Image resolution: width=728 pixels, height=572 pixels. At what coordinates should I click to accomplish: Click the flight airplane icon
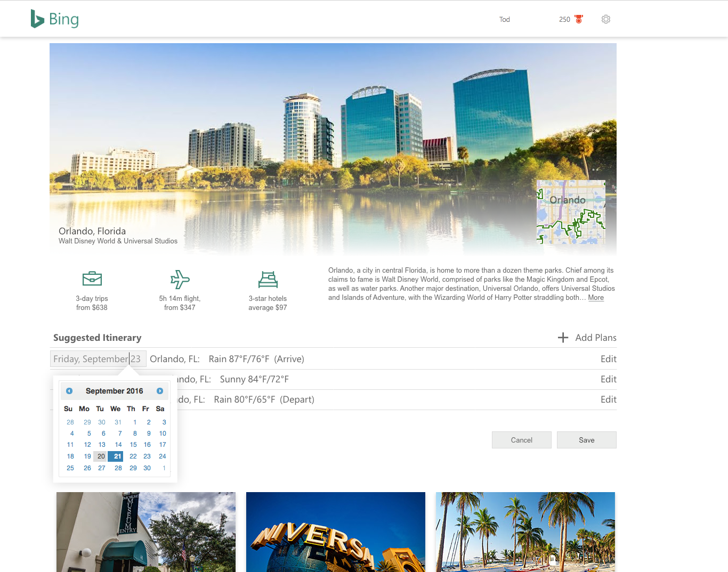180,279
